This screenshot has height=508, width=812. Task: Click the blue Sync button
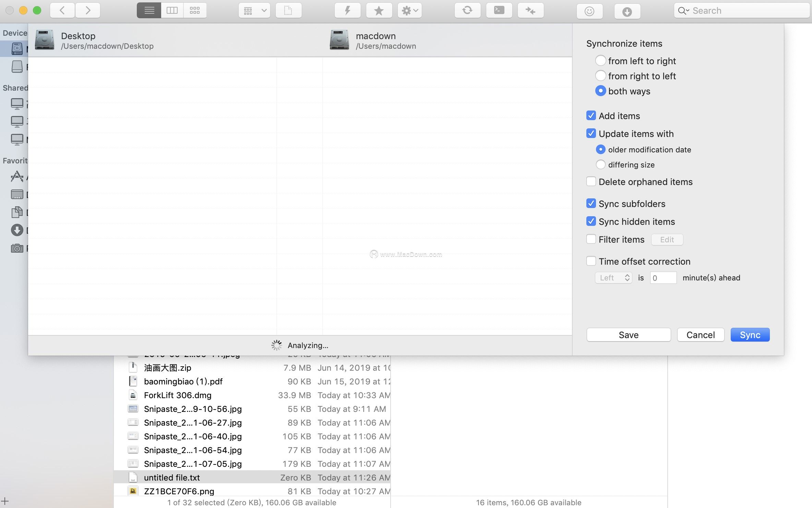click(x=750, y=335)
